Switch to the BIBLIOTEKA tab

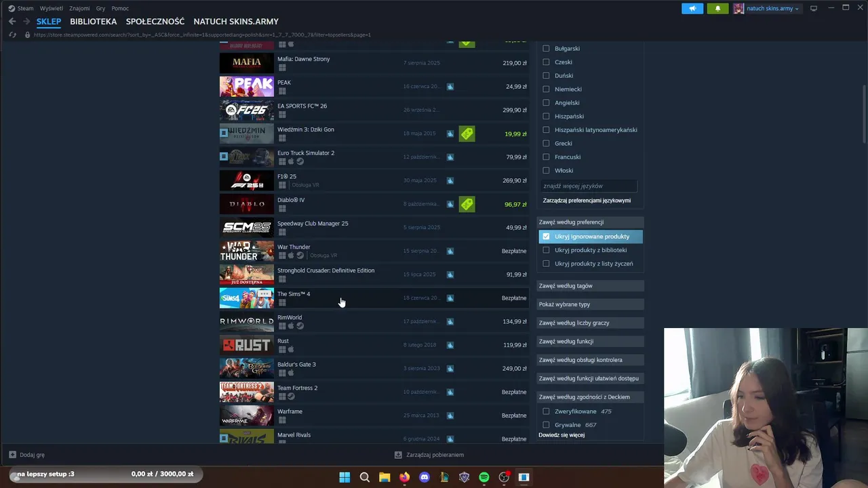click(93, 22)
